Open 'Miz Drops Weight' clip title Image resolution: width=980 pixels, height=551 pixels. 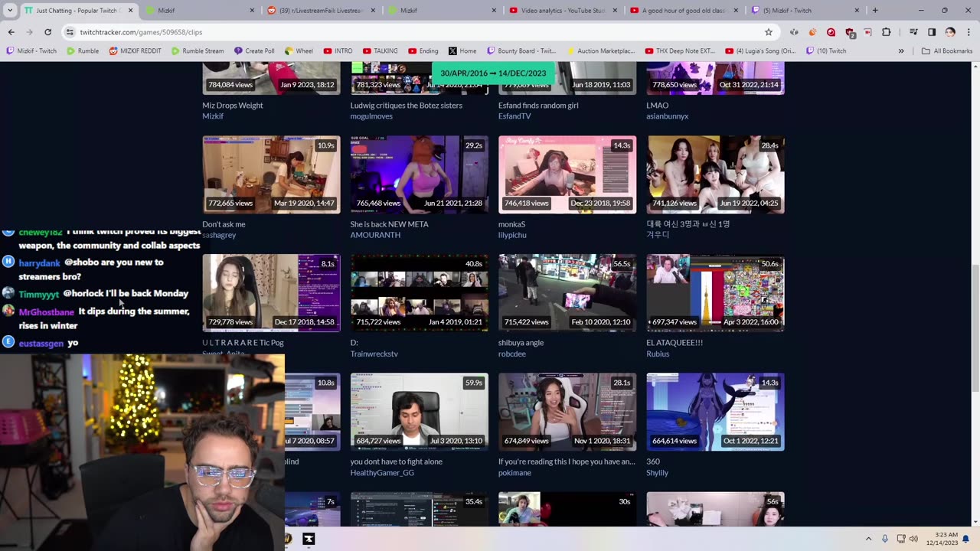click(x=233, y=106)
